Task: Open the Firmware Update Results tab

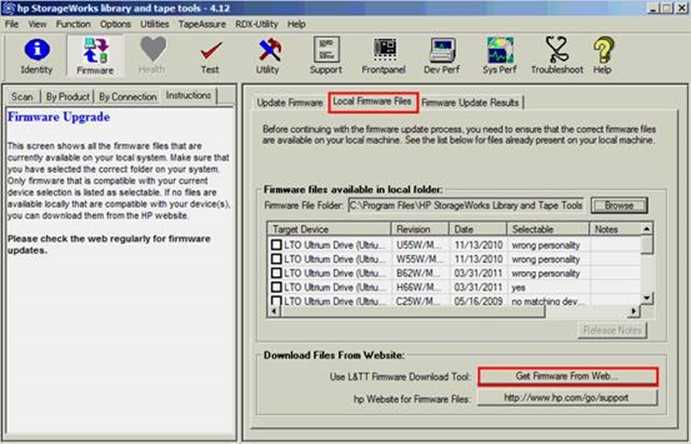Action: 470,103
